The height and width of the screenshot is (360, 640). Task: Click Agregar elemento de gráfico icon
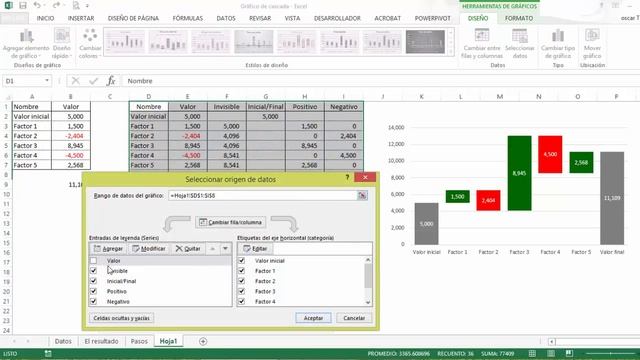coord(26,36)
